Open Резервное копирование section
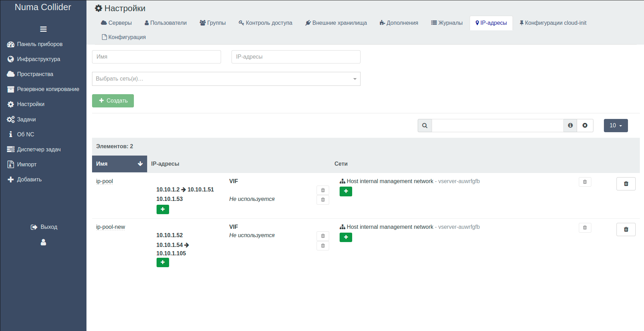This screenshot has width=644, height=331. (43, 89)
